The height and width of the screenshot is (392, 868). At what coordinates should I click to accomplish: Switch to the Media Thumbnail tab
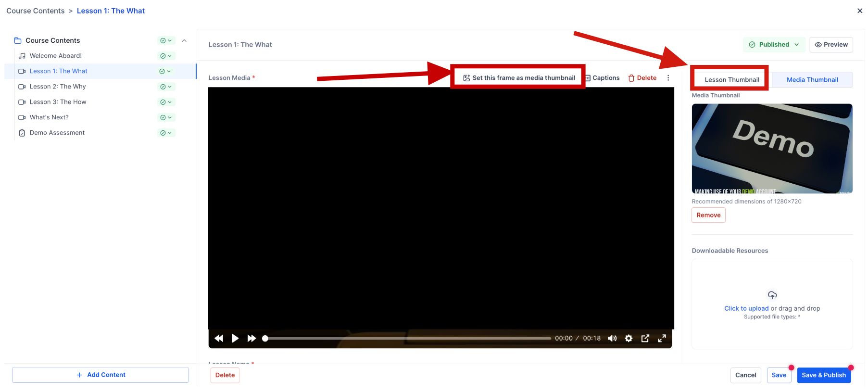tap(812, 80)
